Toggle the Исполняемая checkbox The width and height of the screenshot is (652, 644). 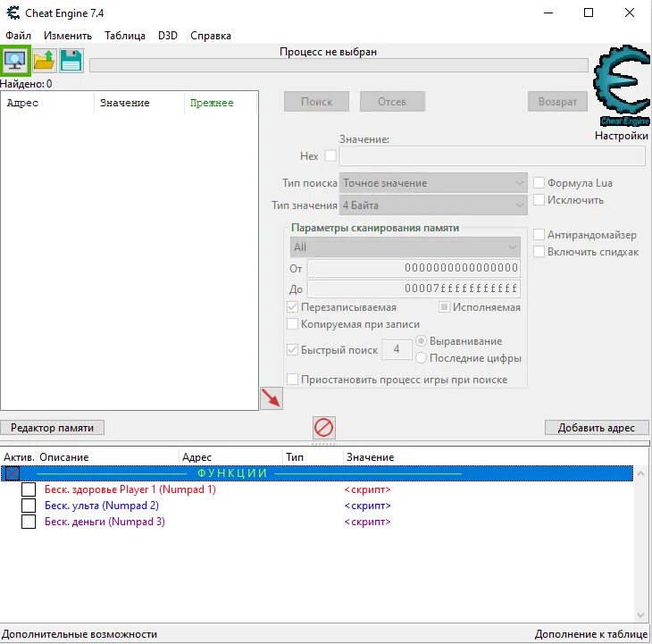pyautogui.click(x=444, y=307)
